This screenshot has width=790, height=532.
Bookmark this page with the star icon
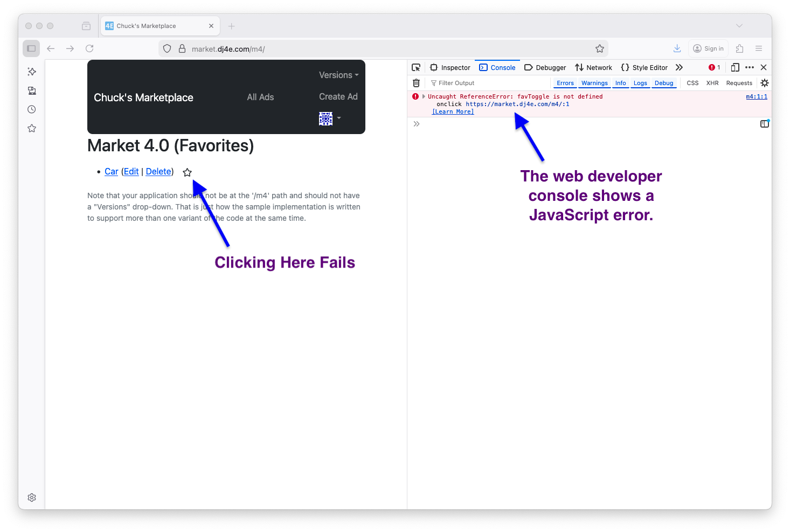click(600, 48)
